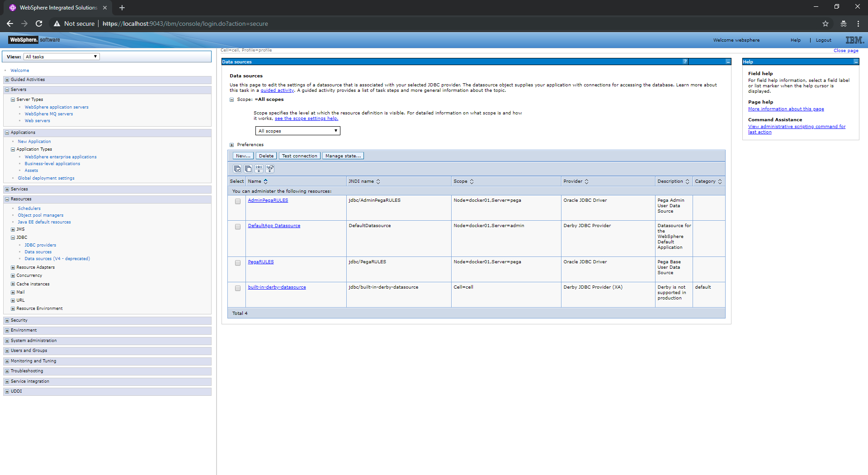Sort by Name column arrows
The width and height of the screenshot is (868, 475).
(x=266, y=181)
